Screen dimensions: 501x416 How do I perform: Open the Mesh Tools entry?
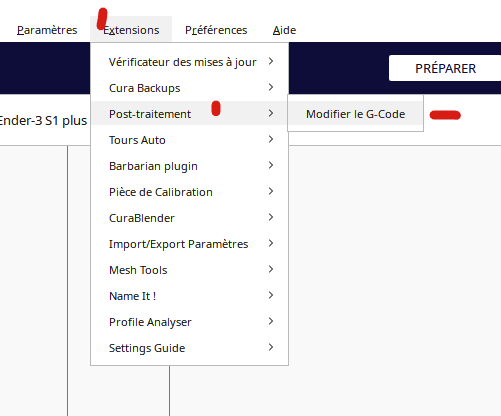(189, 270)
